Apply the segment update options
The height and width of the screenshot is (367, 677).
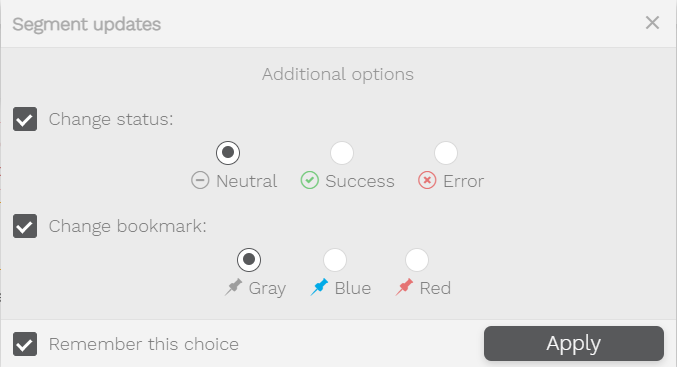click(x=574, y=344)
